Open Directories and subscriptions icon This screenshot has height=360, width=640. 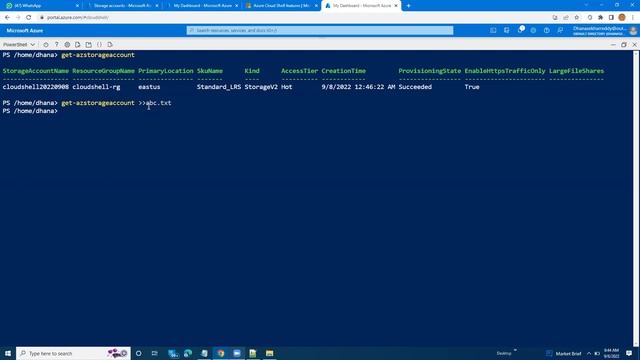pyautogui.click(x=507, y=30)
